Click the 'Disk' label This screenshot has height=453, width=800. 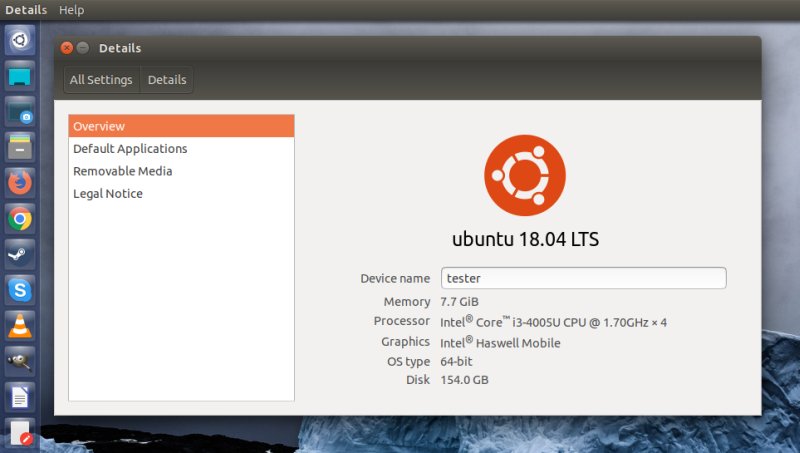(418, 380)
